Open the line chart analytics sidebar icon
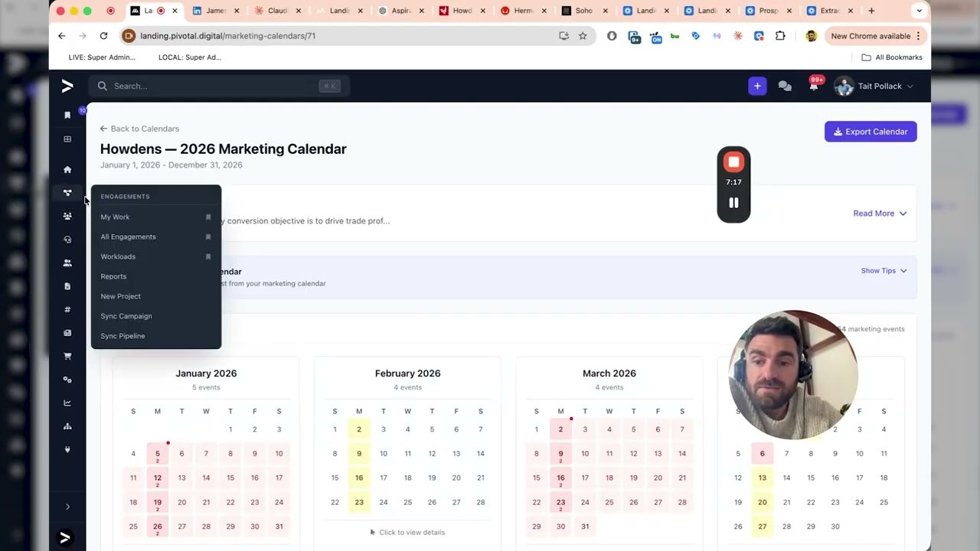 click(67, 403)
